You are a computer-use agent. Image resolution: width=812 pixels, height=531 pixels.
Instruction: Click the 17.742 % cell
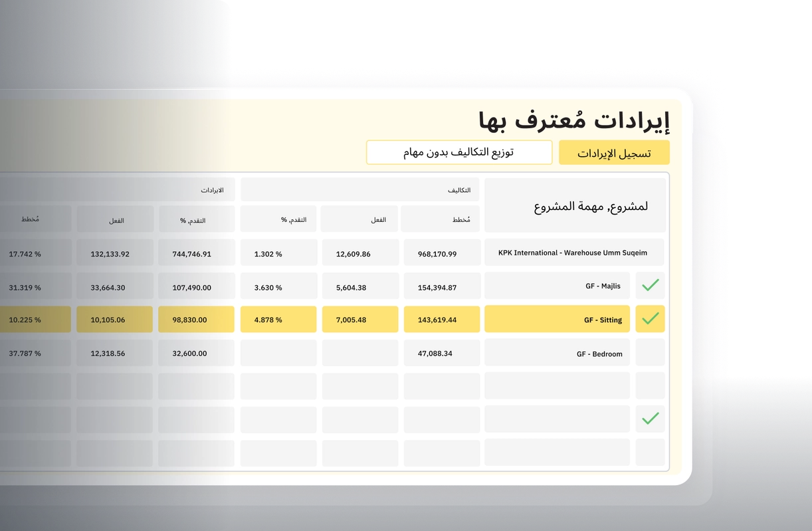(x=35, y=253)
